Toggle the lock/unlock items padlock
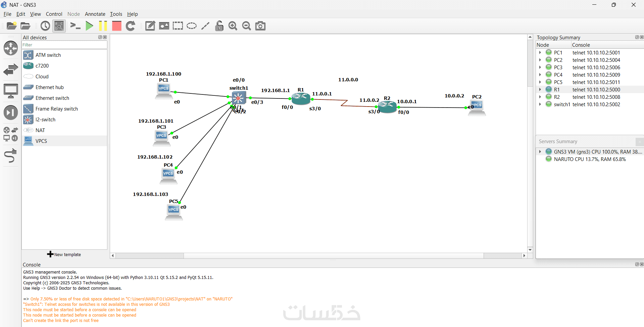 pyautogui.click(x=219, y=26)
